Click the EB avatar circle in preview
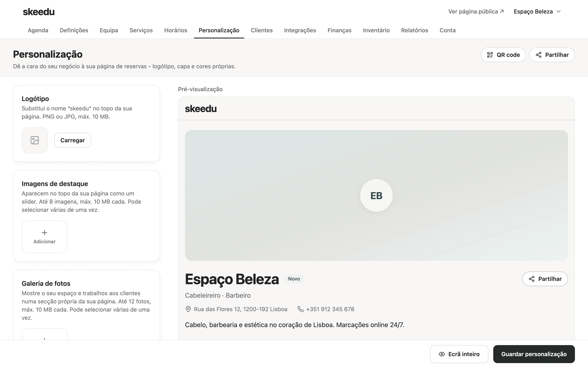This screenshot has height=368, width=588. coord(376,195)
